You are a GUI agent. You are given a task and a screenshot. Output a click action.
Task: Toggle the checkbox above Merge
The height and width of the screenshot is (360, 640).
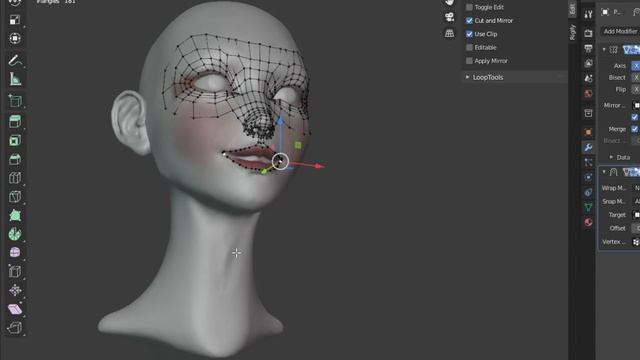click(635, 117)
